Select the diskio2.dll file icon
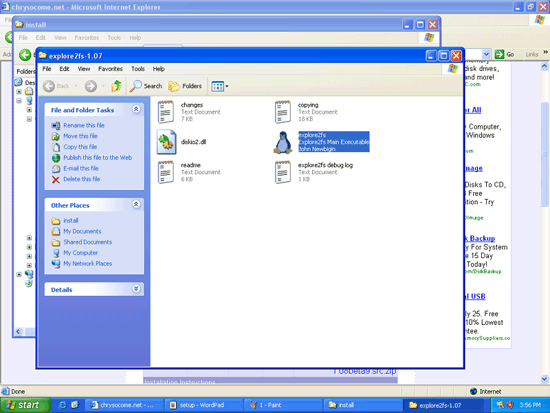550x413 pixels. pos(166,142)
